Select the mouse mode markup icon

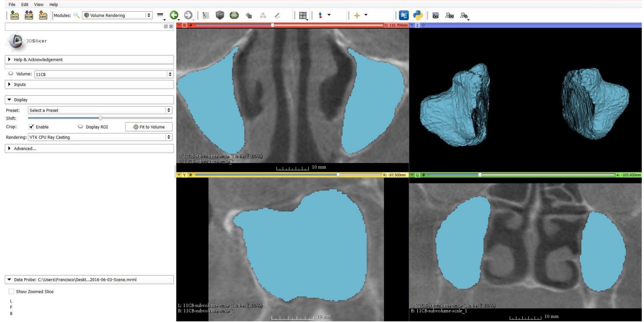coord(320,15)
